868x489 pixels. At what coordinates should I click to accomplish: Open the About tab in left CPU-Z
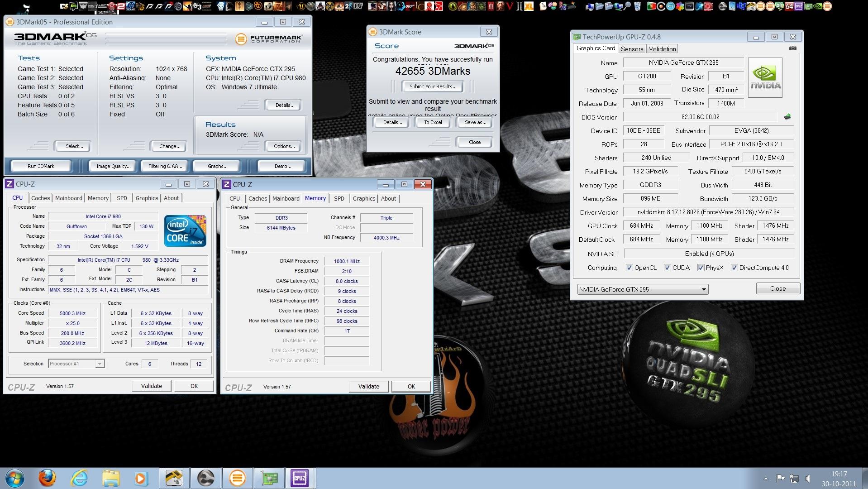pyautogui.click(x=171, y=198)
